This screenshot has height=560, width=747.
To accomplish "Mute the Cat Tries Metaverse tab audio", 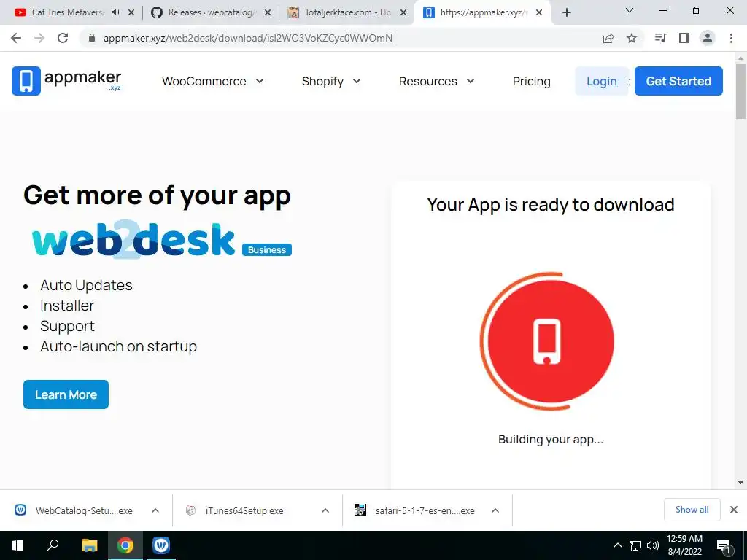I will tap(116, 12).
